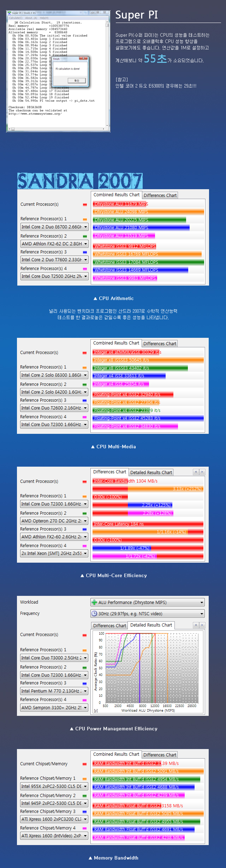Image resolution: width=226 pixels, height=868 pixels.
Task: Switch to Differences Chart tab in CPU Multi-Media panel
Action: pyautogui.click(x=160, y=344)
